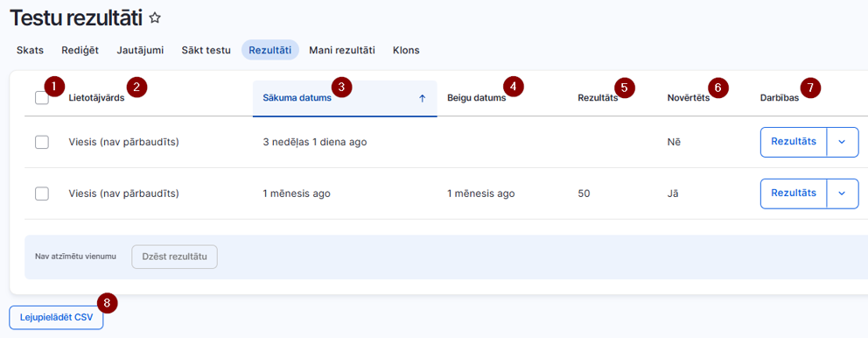Expand dropdown arrow next to Rezultāts in Jā row
Screen dimensions: 868x338
pyautogui.click(x=842, y=193)
